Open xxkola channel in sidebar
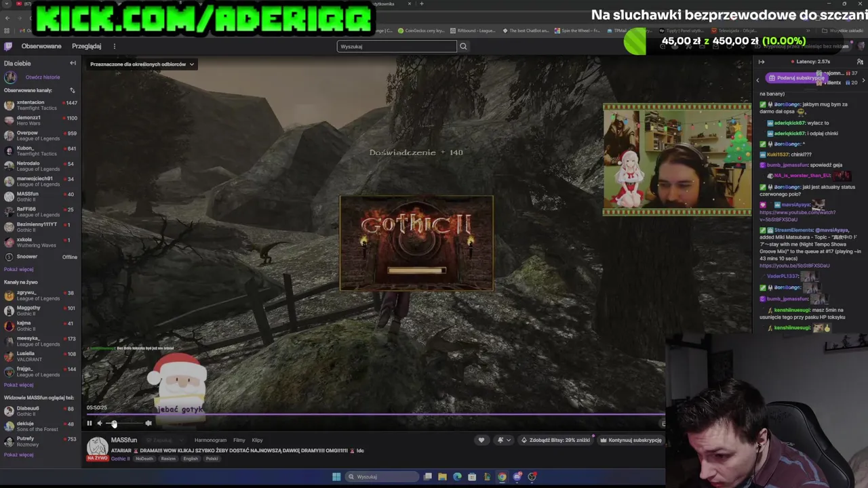868x488 pixels. 41,242
